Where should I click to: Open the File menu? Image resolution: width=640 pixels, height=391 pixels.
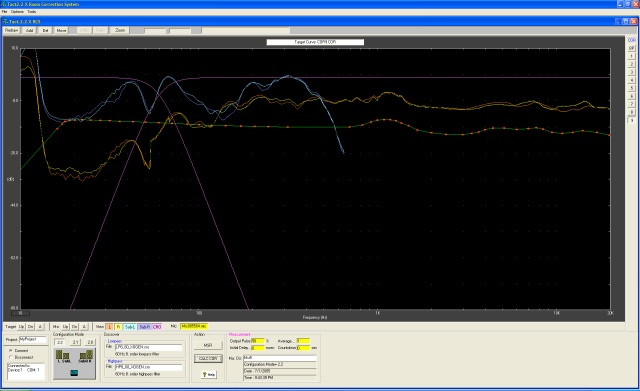(x=4, y=11)
